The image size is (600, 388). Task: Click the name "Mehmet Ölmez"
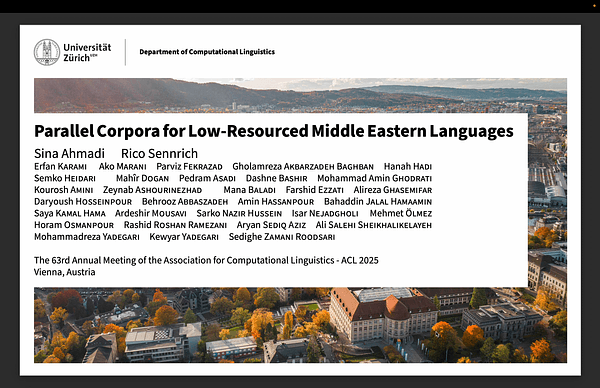(401, 213)
